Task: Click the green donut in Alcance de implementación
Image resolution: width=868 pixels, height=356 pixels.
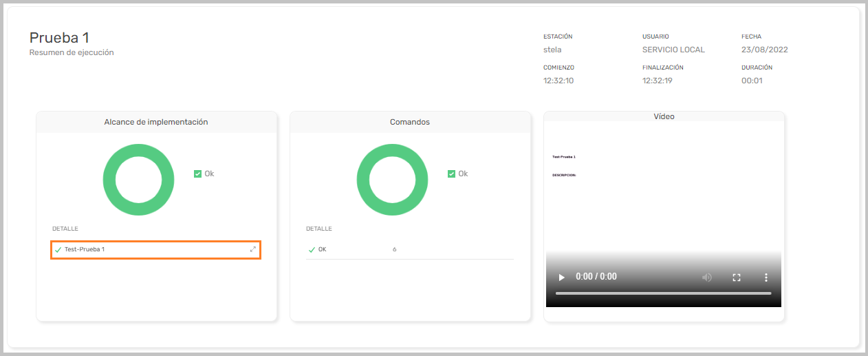Action: [138, 179]
